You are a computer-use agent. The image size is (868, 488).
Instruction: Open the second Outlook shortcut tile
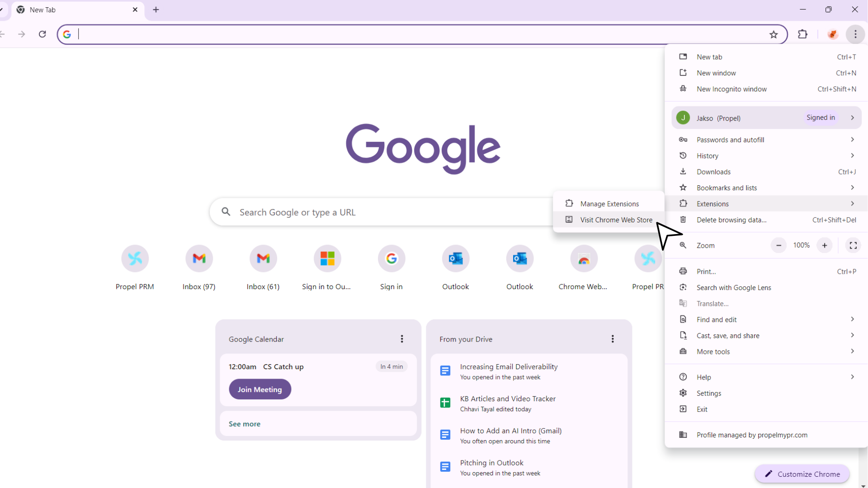coord(520,268)
